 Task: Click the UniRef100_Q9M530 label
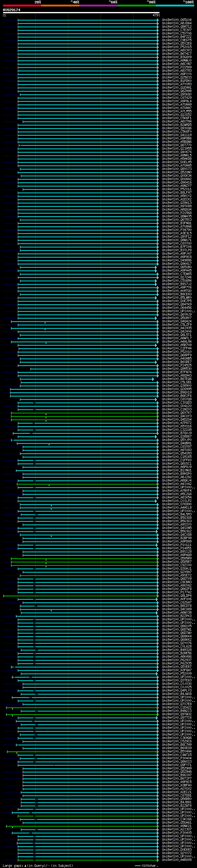[x=176, y=369]
